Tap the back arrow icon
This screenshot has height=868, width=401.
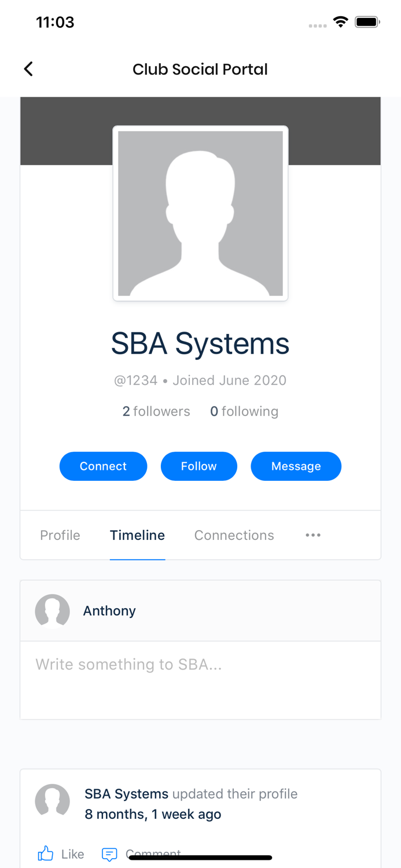click(28, 69)
